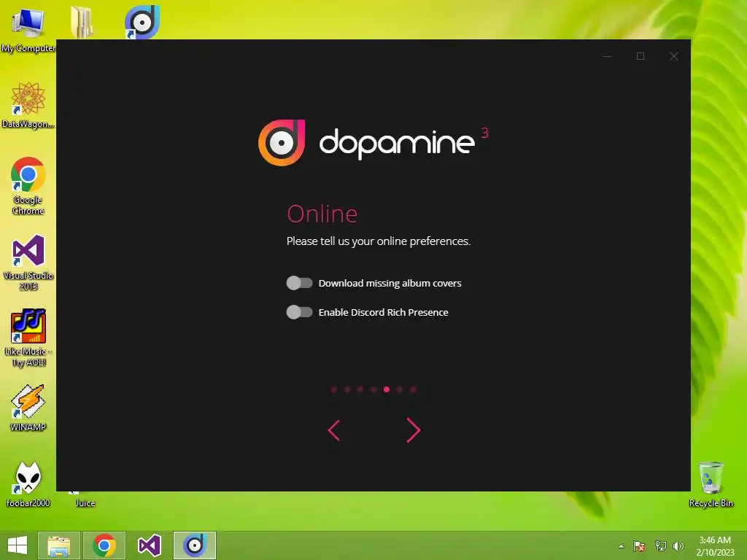747x560 pixels.
Task: Enable Download missing album covers toggle
Action: click(x=299, y=283)
